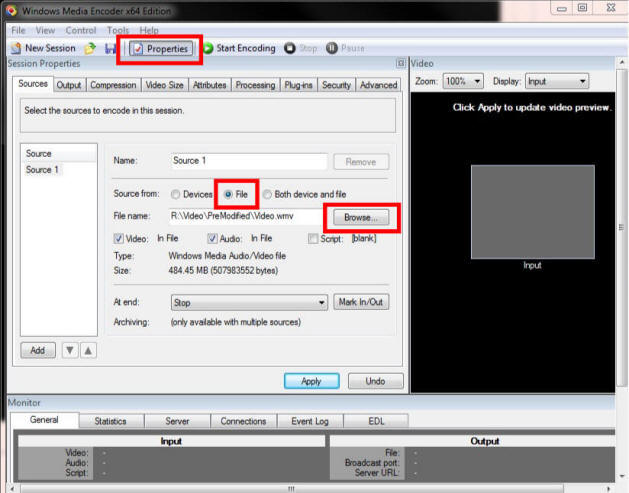The image size is (629, 493).
Task: Close the Session Properties panel icon
Action: [x=400, y=63]
